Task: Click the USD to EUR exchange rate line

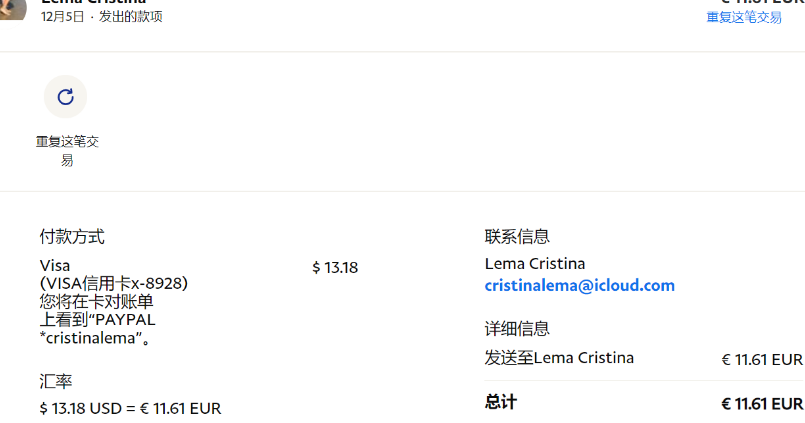Action: coord(130,408)
